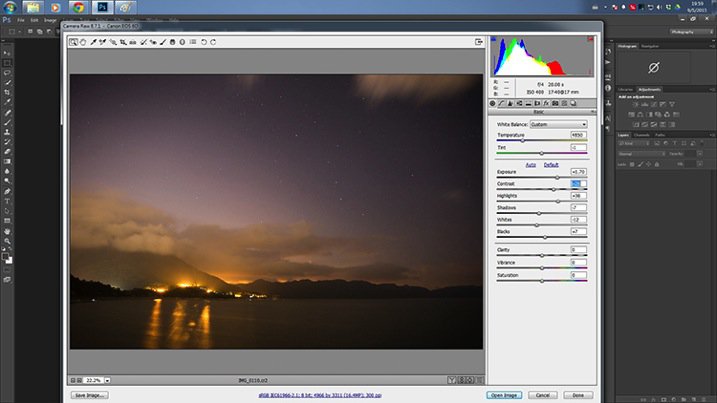Click the Save Image button

point(90,395)
